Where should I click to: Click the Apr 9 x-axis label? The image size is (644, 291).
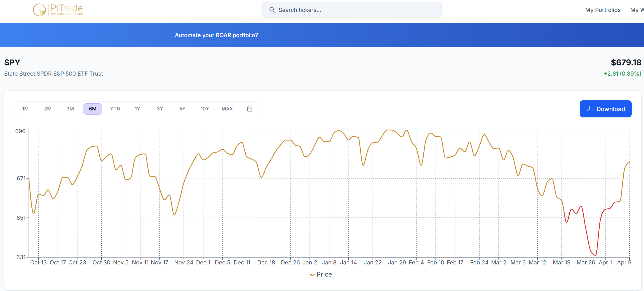(x=624, y=263)
